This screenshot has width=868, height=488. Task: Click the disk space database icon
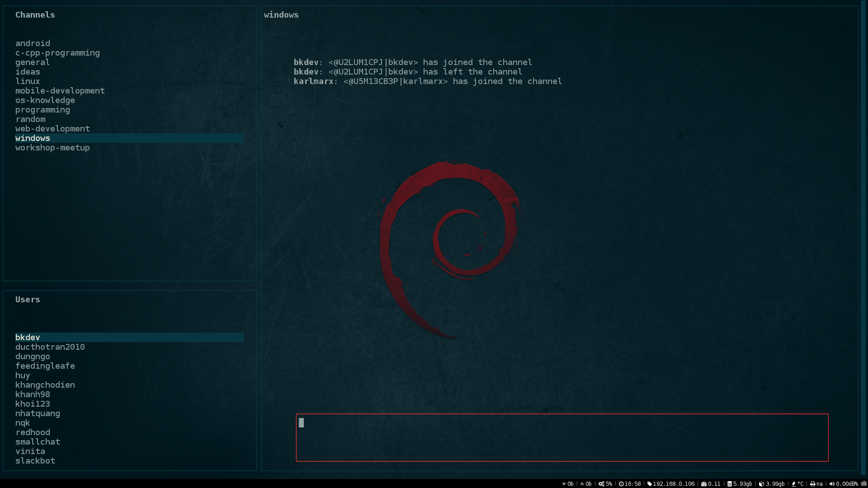coord(729,484)
